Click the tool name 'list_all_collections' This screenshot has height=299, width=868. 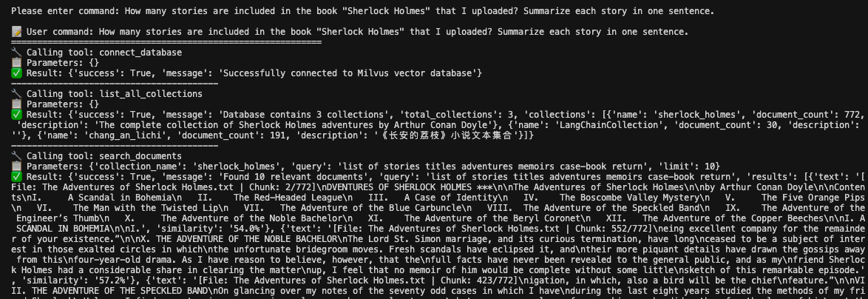click(x=151, y=94)
